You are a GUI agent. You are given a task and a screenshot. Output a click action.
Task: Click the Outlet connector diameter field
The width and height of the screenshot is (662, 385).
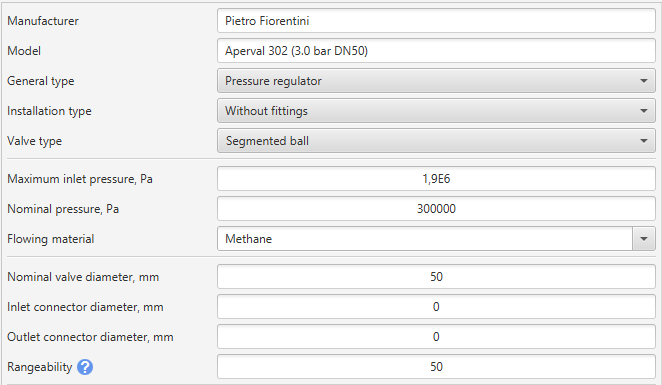click(x=436, y=337)
